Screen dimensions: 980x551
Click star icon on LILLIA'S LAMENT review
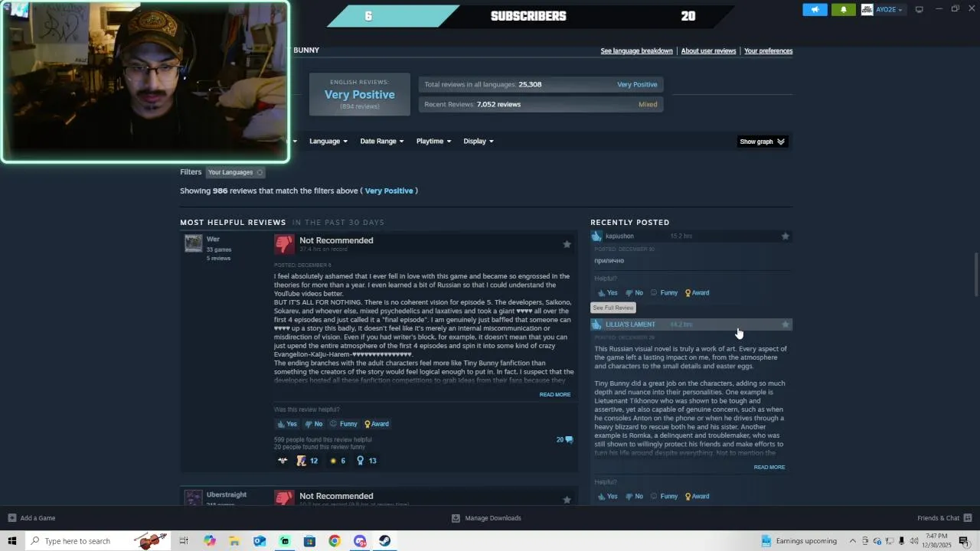pos(785,324)
